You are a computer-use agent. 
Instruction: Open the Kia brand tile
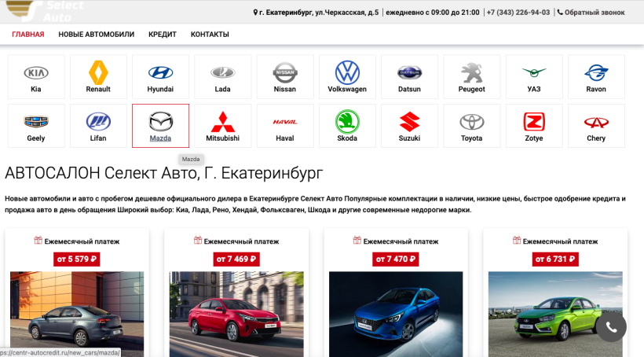pyautogui.click(x=36, y=77)
